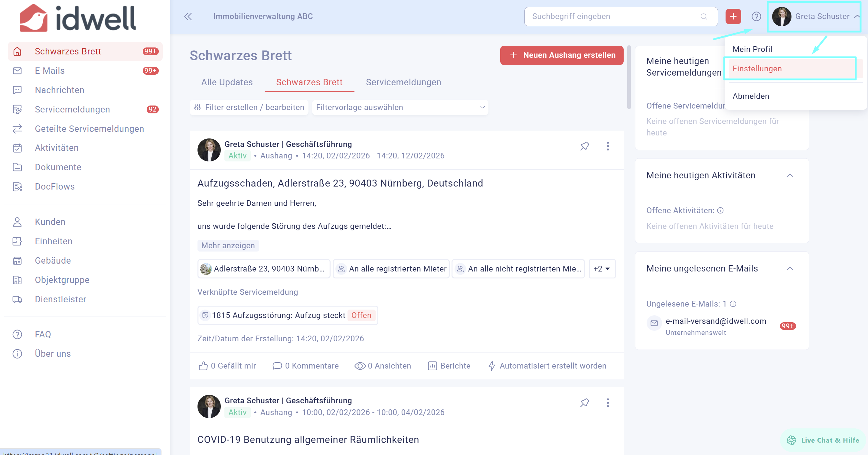Expand the +2 recipients dropdown
This screenshot has width=868, height=455.
602,269
